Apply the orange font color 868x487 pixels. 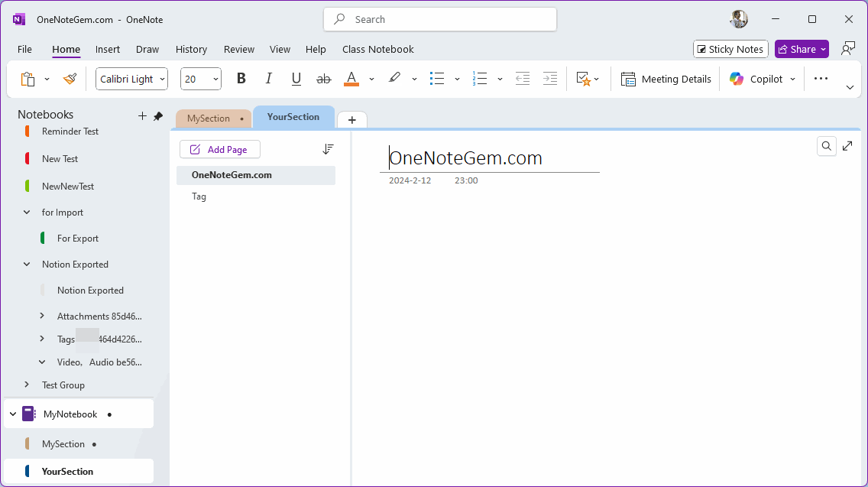[x=351, y=80]
